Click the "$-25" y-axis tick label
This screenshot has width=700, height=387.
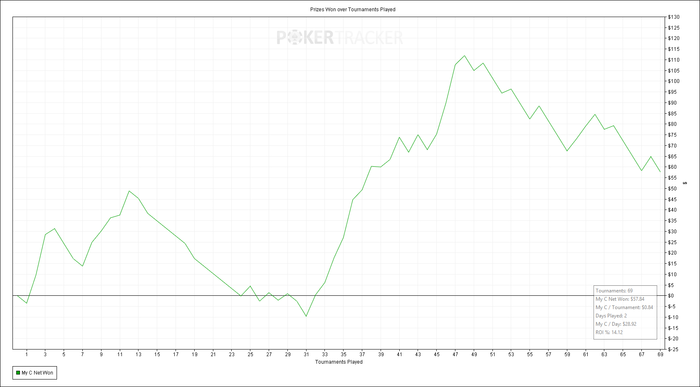tap(673, 349)
